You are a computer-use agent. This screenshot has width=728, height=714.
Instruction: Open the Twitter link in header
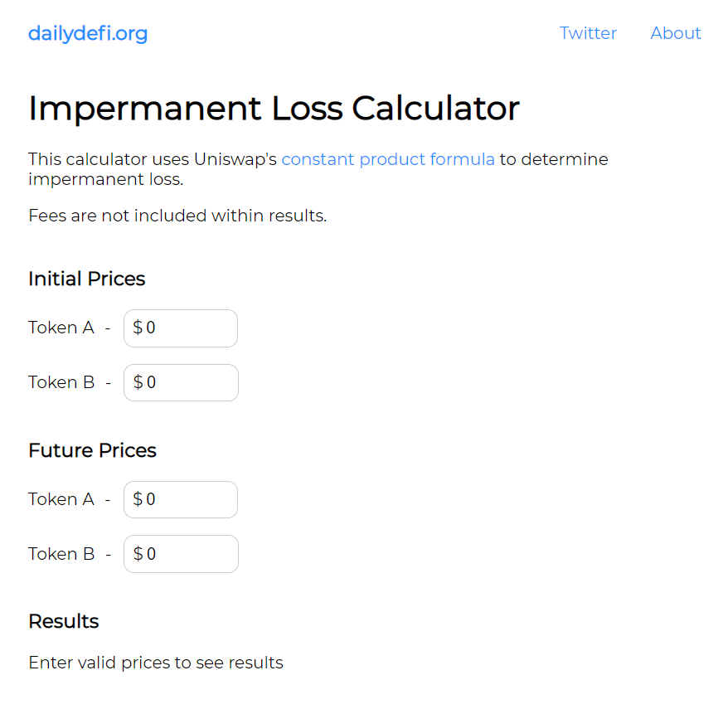coord(588,33)
